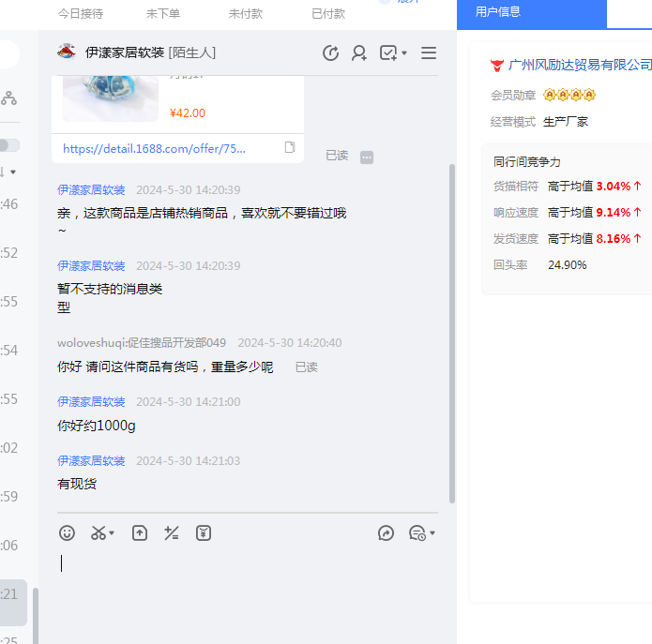Click the plus-slash quick phrase icon
This screenshot has height=644, width=652.
(x=171, y=532)
